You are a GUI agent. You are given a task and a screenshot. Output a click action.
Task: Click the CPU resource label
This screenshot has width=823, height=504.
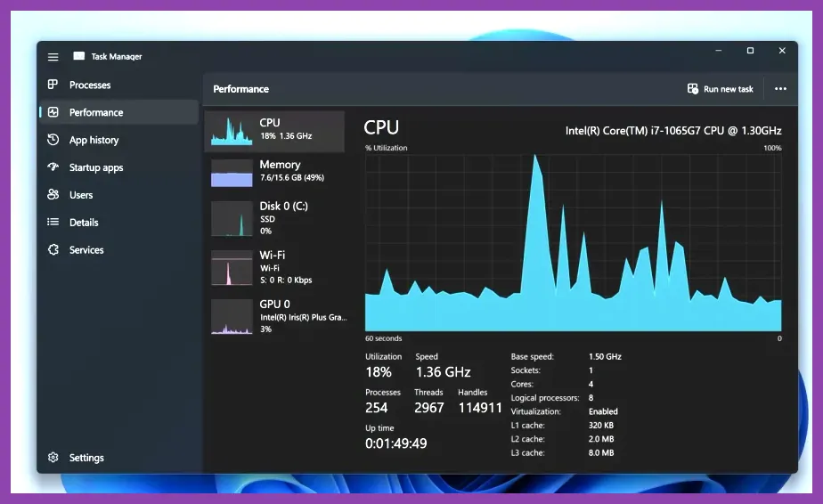point(269,122)
